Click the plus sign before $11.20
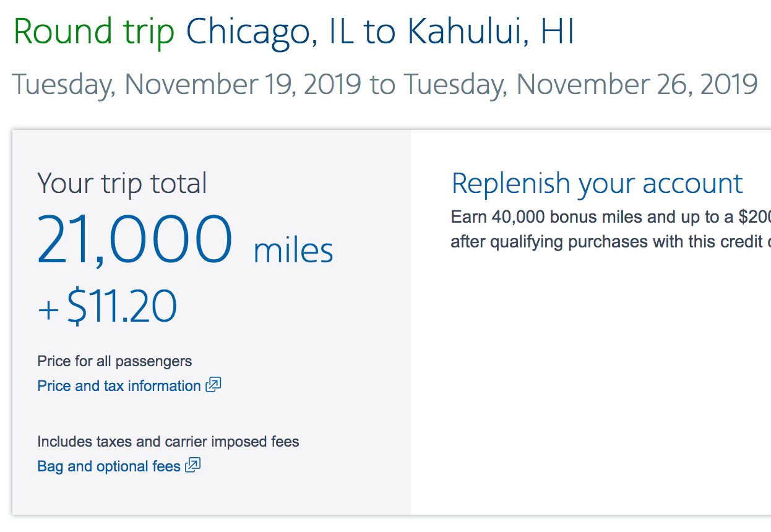 click(x=48, y=310)
